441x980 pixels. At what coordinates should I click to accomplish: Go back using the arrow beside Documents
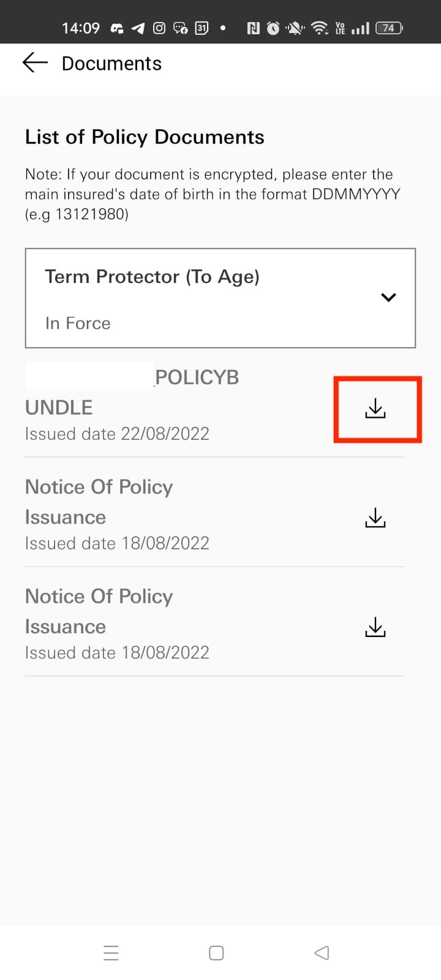[x=35, y=62]
